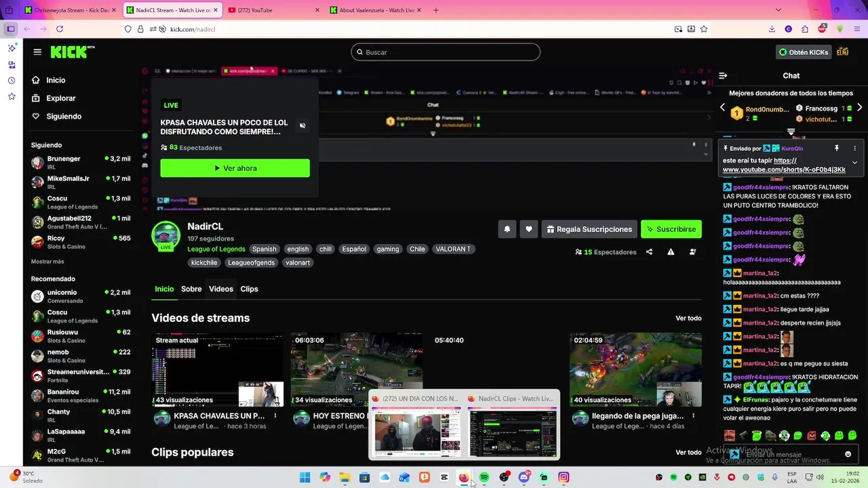Viewport: 868px width, 488px height.
Task: Open Coscu channel under Siguiendo
Action: click(x=81, y=202)
